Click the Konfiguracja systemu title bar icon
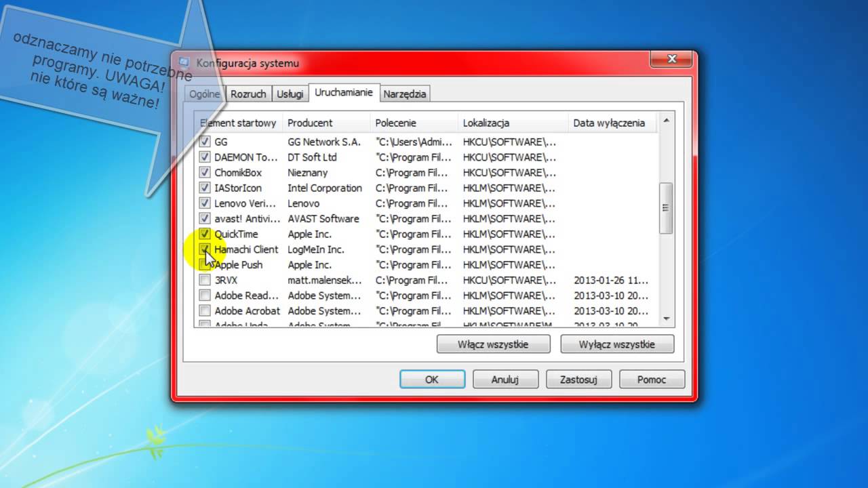868x488 pixels. pyautogui.click(x=184, y=63)
